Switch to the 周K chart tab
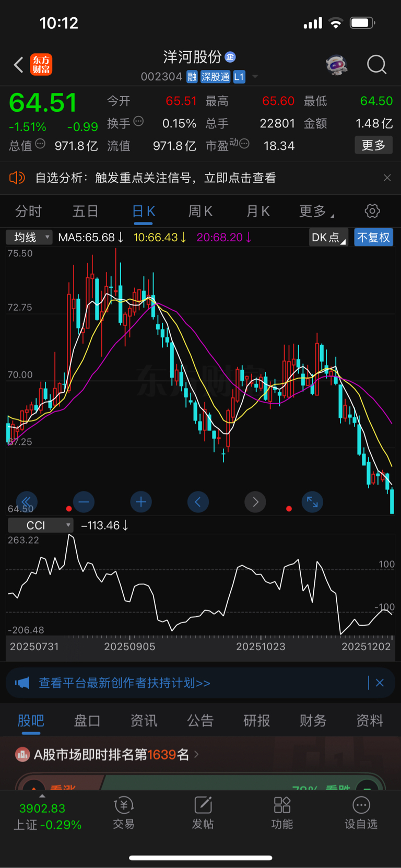401x868 pixels. point(200,211)
